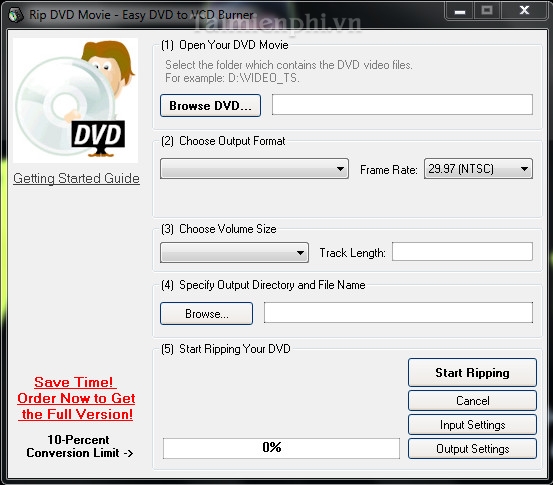The height and width of the screenshot is (485, 553).
Task: Click the DVD disc logo image
Action: coord(75,101)
